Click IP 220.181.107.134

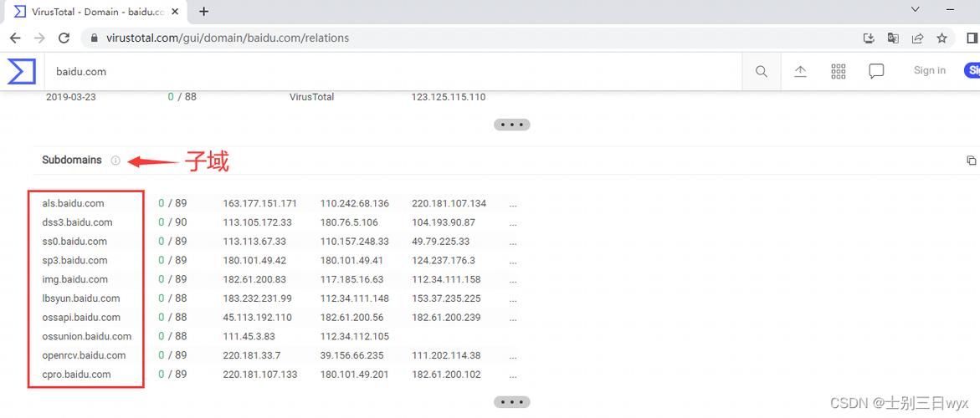449,203
